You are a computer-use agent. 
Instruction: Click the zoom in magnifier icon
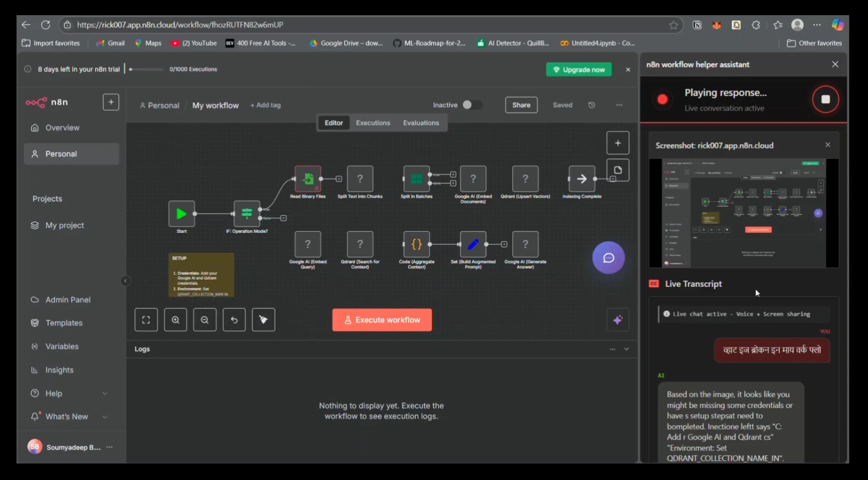pyautogui.click(x=175, y=320)
